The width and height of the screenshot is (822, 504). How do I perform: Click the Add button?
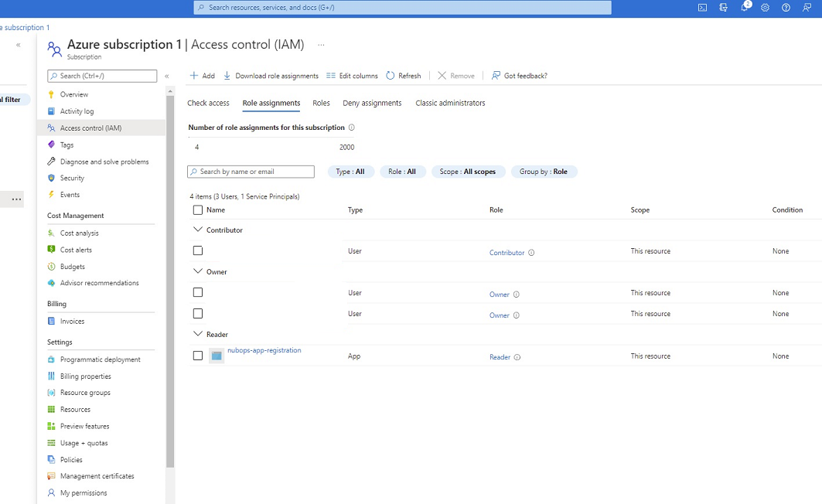pos(203,76)
